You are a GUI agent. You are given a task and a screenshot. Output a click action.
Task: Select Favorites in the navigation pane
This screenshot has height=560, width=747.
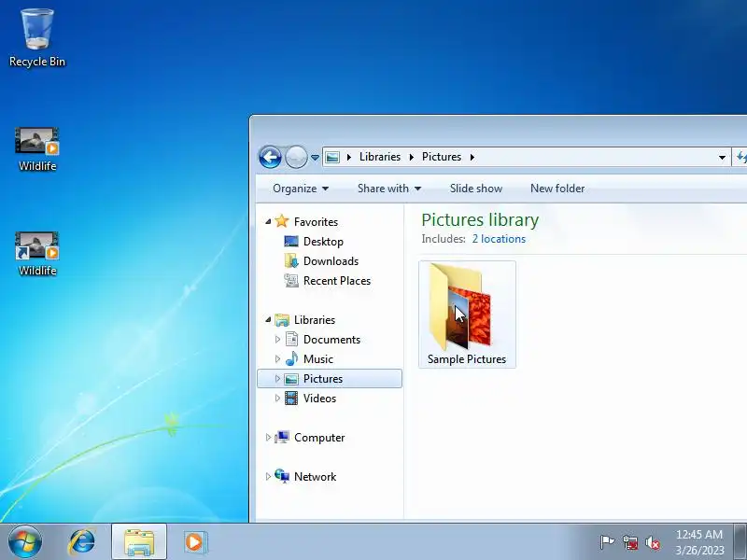(316, 222)
